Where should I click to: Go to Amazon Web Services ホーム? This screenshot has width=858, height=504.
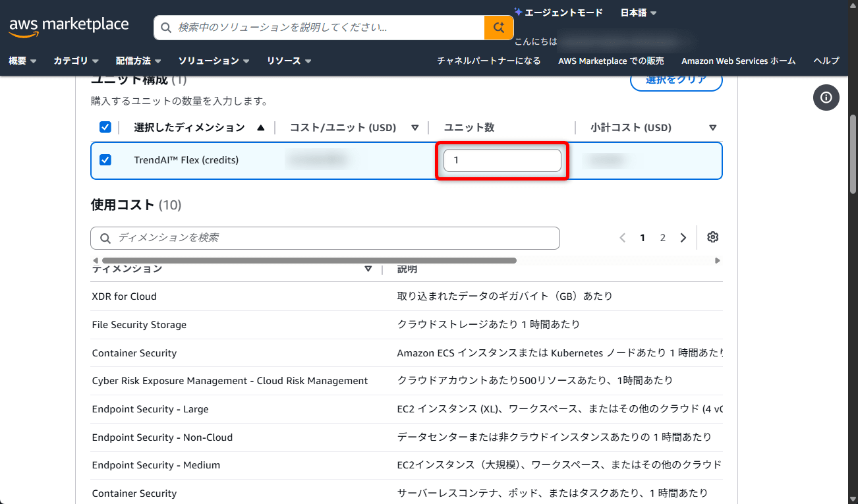point(739,61)
